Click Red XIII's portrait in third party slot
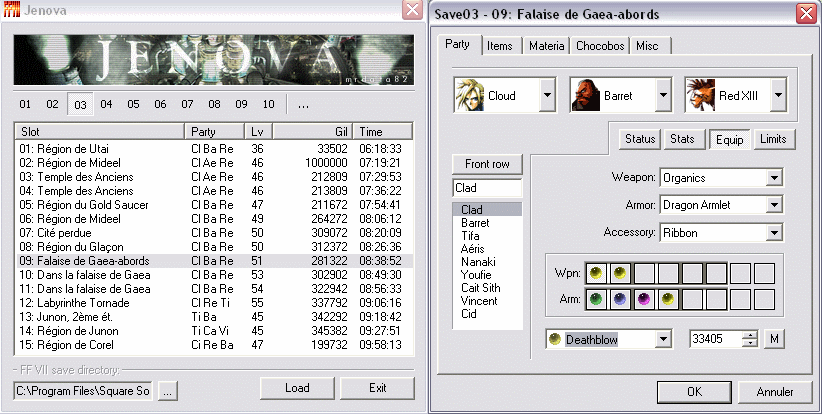The image size is (822, 414). tap(701, 95)
